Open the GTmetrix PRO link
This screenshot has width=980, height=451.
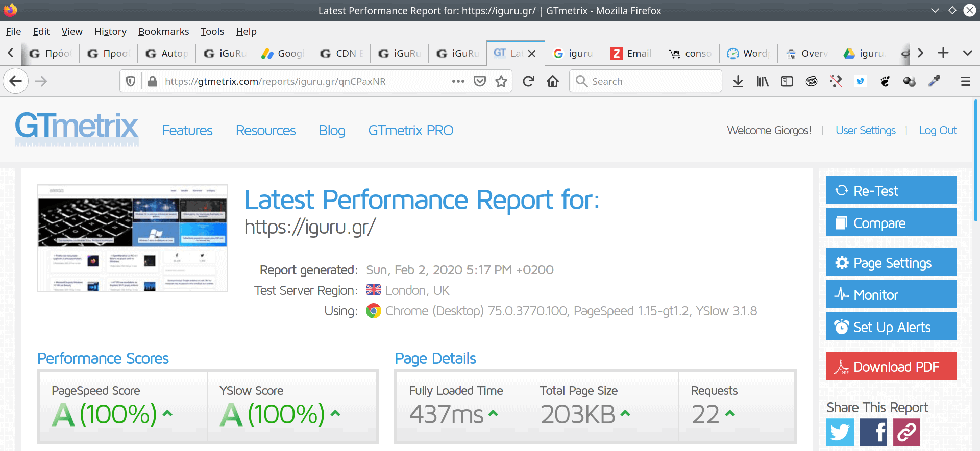pos(411,131)
